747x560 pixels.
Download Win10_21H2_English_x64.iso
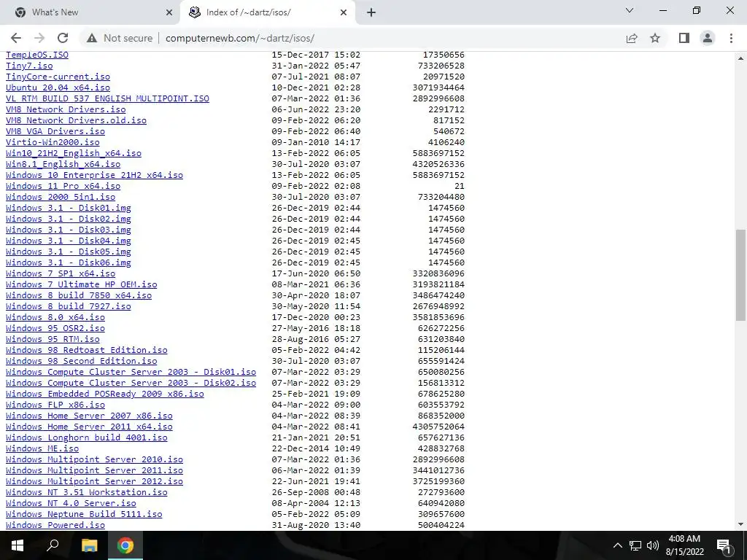point(74,153)
